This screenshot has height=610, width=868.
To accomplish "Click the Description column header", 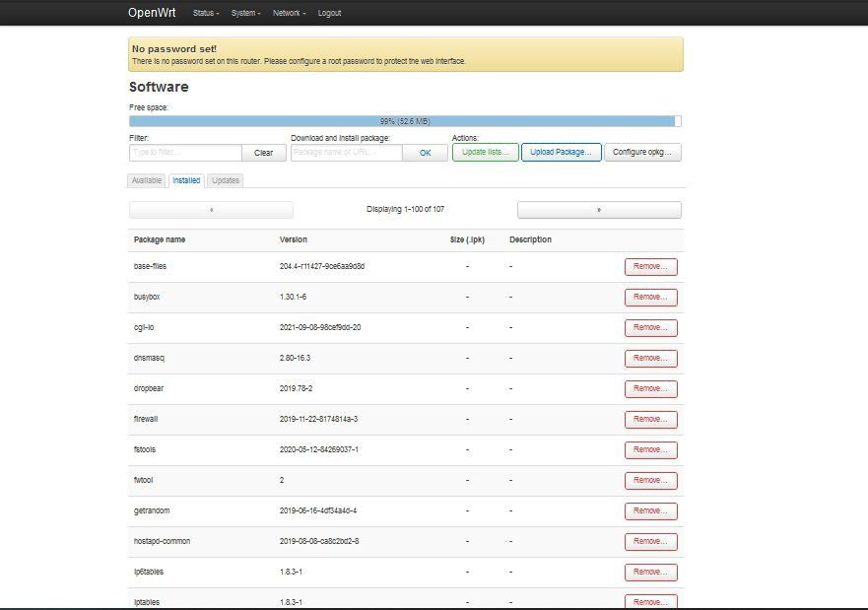I will click(x=530, y=239).
